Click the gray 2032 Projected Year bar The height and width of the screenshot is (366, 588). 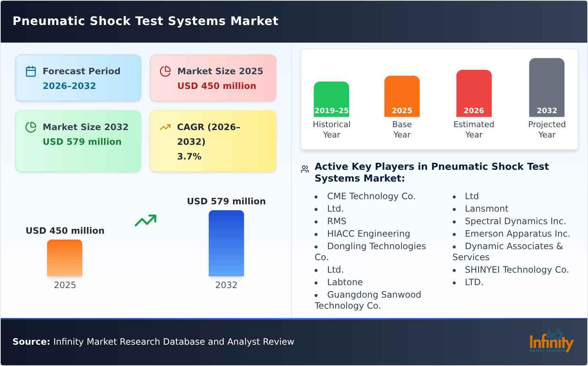(x=547, y=87)
